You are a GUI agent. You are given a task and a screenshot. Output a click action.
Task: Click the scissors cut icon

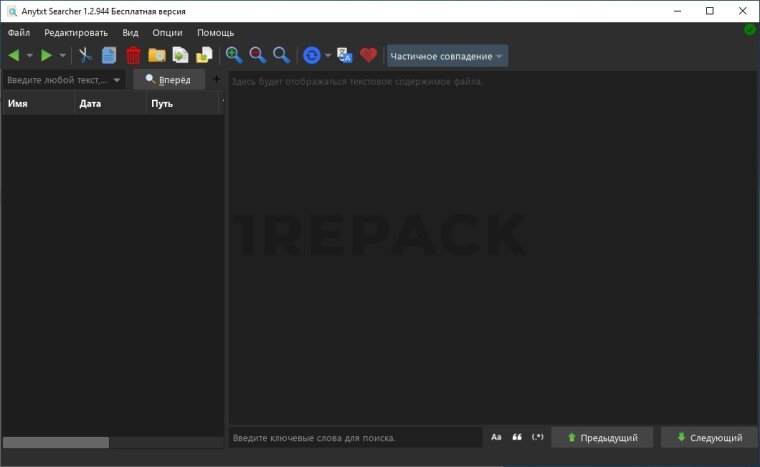pos(85,55)
